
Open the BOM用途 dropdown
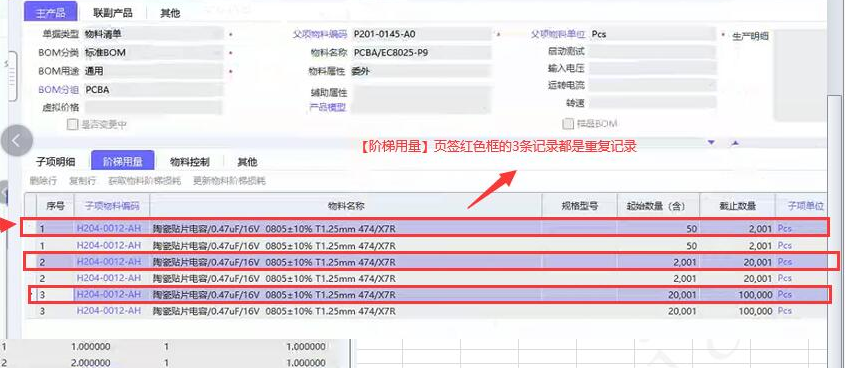point(153,71)
